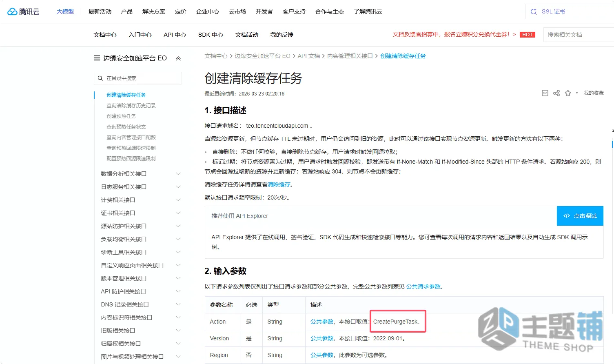Viewport: 614px width, 364px height.
Task: Open the 了解腾讯云 menu item
Action: point(368,11)
